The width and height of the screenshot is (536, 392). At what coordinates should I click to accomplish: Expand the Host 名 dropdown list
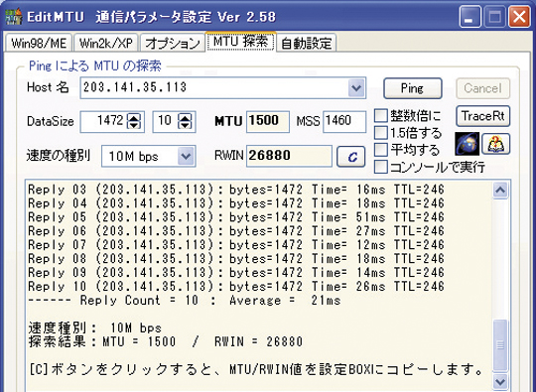[x=356, y=88]
